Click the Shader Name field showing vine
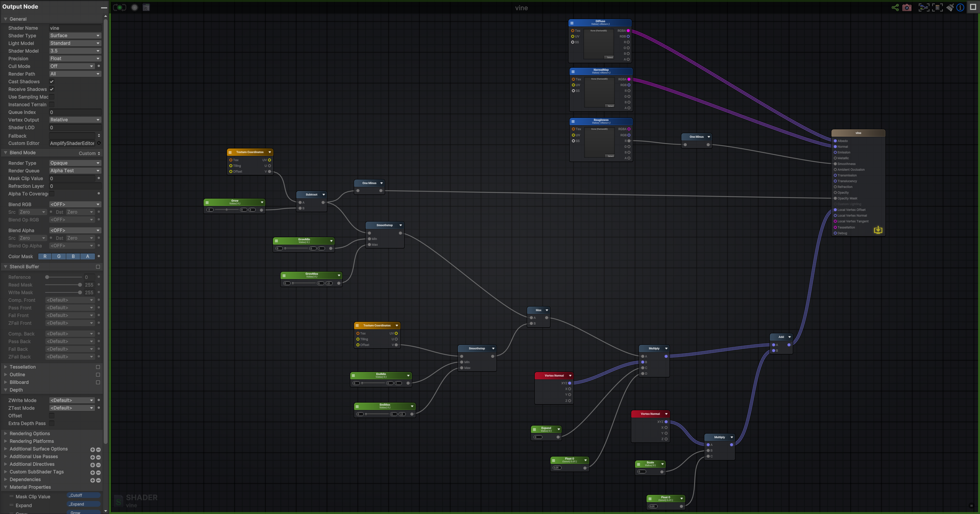This screenshot has height=514, width=980. [75, 28]
